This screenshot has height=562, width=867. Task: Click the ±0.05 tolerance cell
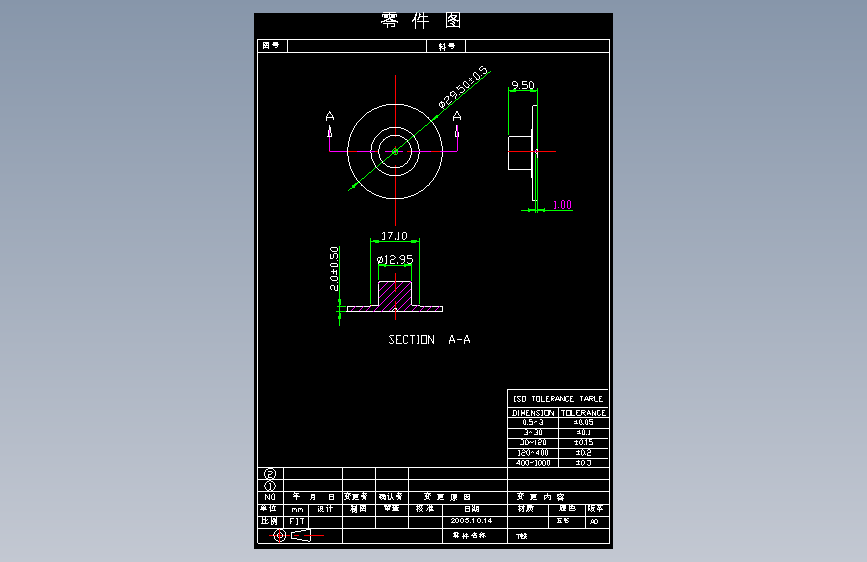[x=583, y=422]
